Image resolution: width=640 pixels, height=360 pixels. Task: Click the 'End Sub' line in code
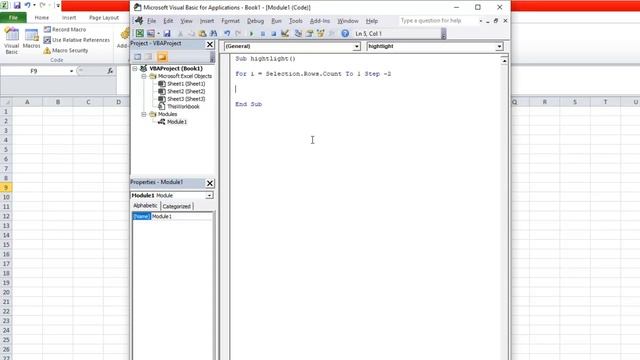pyautogui.click(x=248, y=104)
